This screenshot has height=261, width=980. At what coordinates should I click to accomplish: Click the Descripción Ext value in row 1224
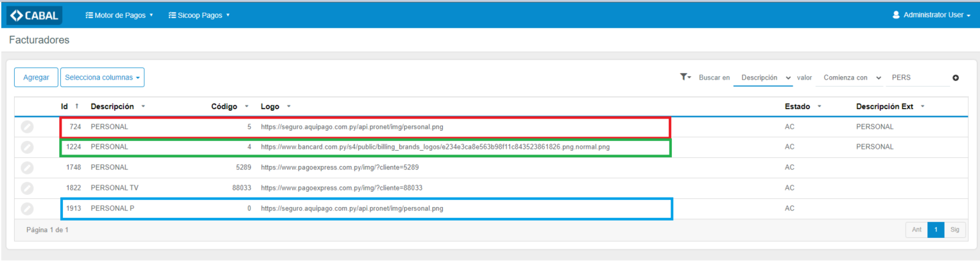[x=875, y=147]
